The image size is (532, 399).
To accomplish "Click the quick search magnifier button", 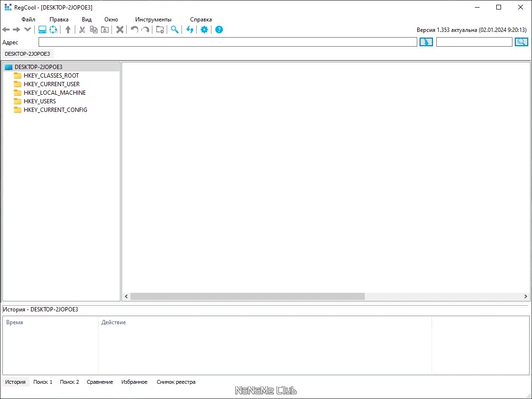I will (x=522, y=42).
